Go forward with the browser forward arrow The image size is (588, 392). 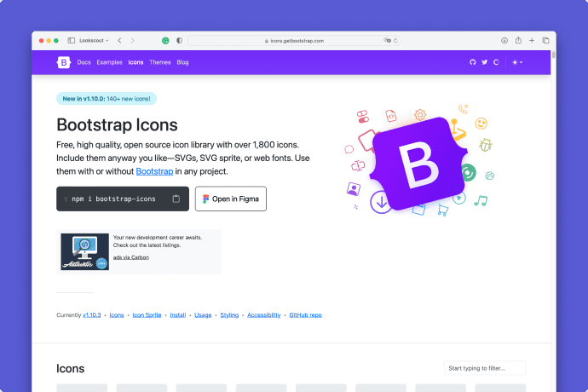pyautogui.click(x=132, y=41)
